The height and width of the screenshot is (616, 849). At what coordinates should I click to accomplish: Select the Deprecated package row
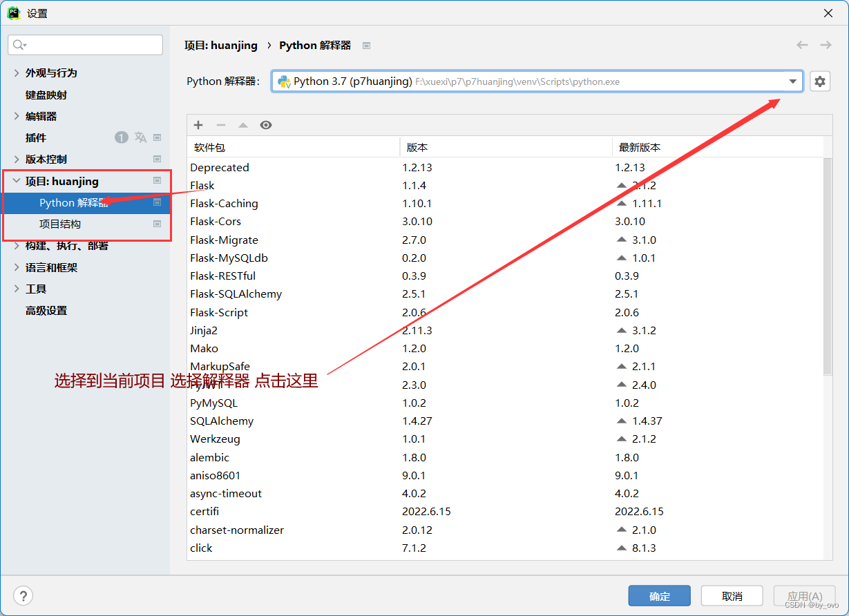pyautogui.click(x=505, y=167)
